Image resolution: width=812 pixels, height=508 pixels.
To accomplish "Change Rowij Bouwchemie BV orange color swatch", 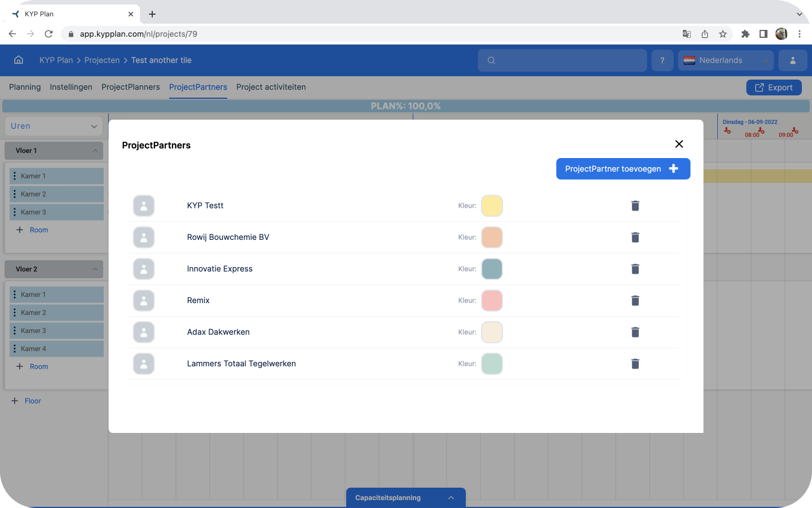I will [492, 237].
